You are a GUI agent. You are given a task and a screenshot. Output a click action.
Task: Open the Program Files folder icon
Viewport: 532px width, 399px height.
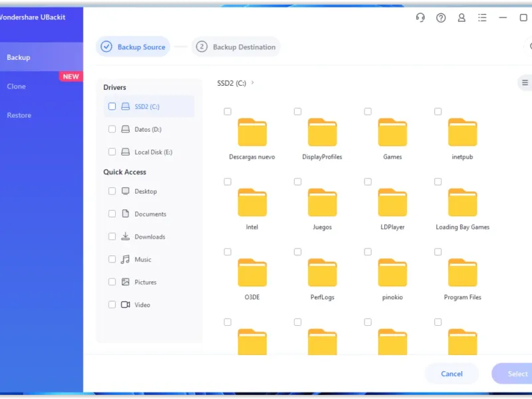[x=462, y=273]
